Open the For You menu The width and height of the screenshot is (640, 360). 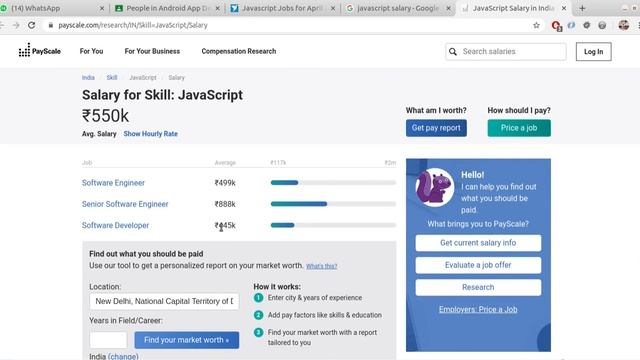[x=91, y=51]
